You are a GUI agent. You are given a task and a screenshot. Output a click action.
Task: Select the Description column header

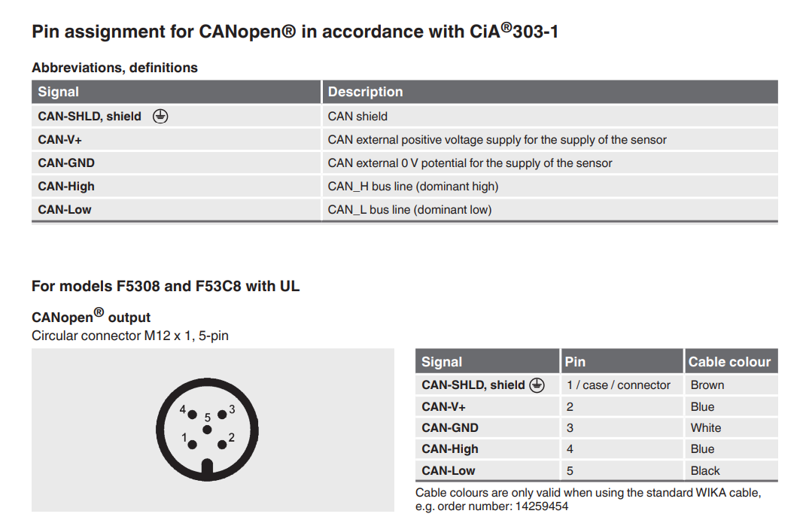pos(366,92)
